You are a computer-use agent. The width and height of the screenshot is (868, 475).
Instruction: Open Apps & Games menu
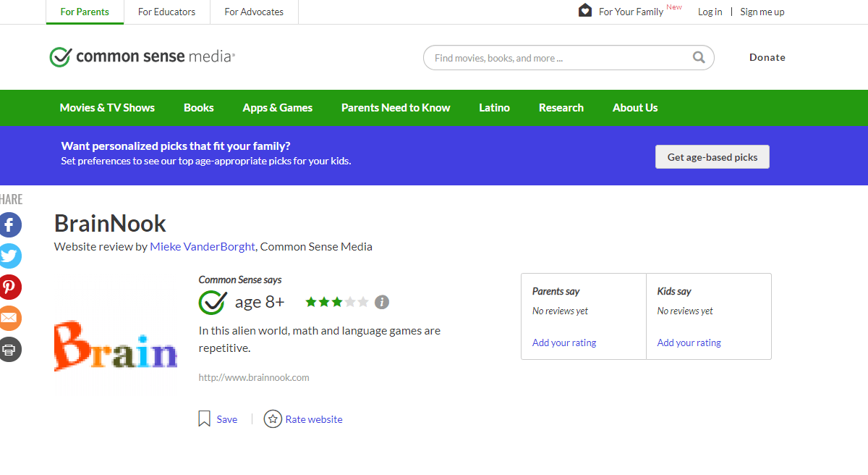[x=278, y=107]
